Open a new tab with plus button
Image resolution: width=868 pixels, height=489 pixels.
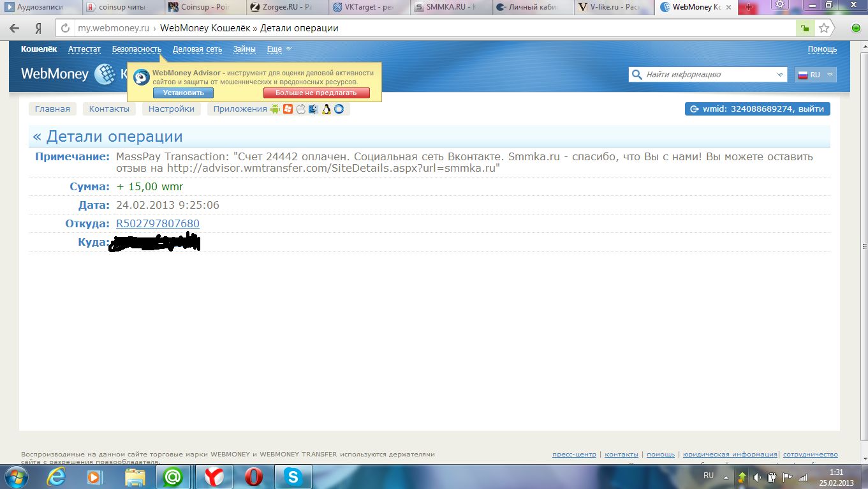[749, 7]
